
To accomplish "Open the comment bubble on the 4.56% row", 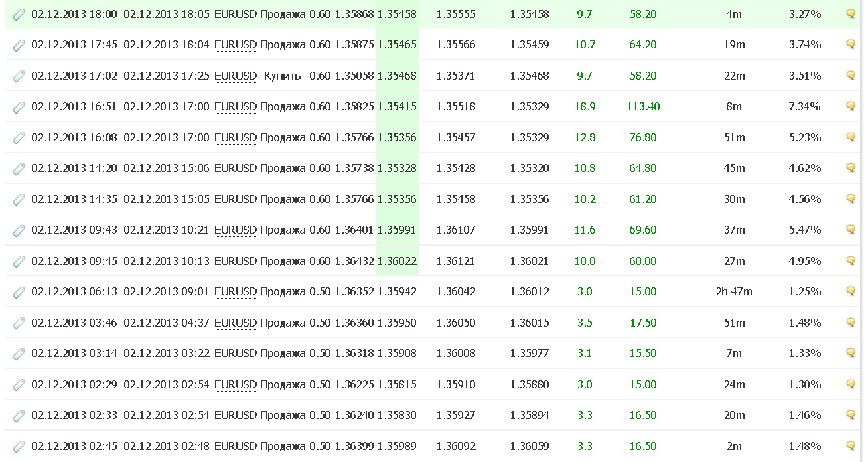I will click(x=851, y=198).
